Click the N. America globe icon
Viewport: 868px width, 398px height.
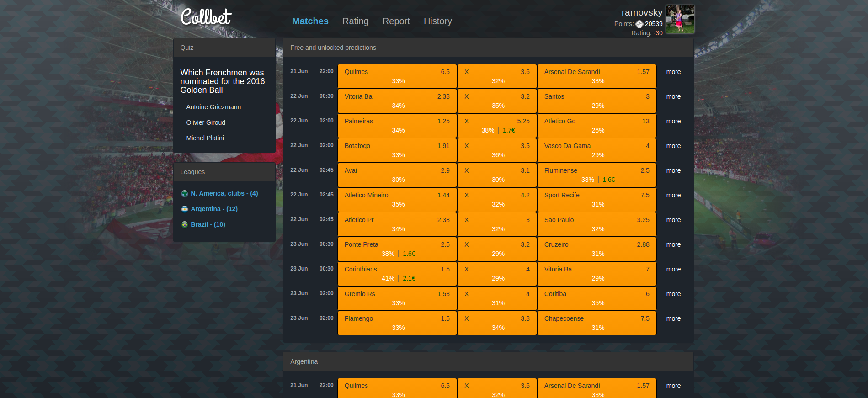[x=185, y=194]
